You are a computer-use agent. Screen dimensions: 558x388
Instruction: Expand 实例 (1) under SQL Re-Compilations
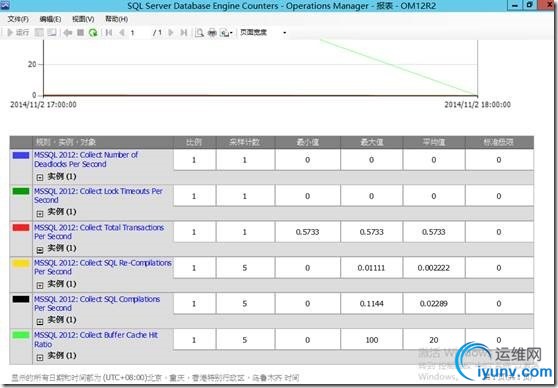click(40, 285)
